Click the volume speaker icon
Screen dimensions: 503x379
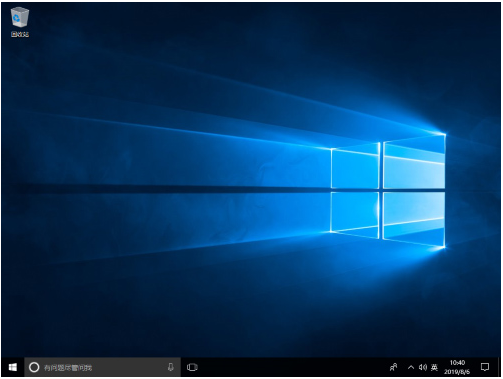tap(422, 367)
